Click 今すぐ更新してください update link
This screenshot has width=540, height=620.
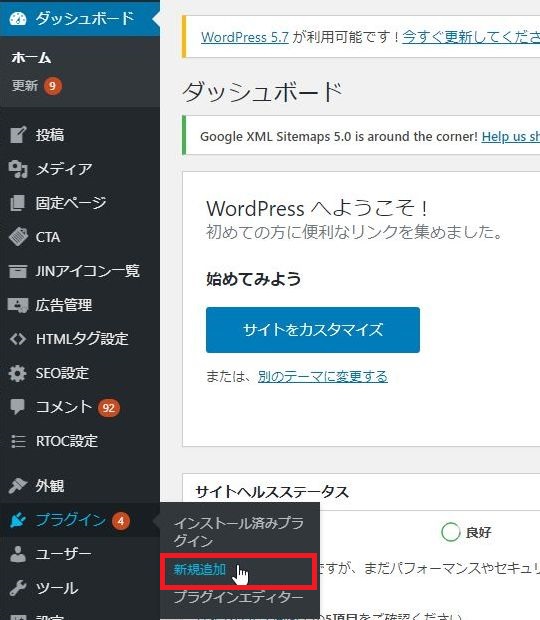[x=471, y=37]
